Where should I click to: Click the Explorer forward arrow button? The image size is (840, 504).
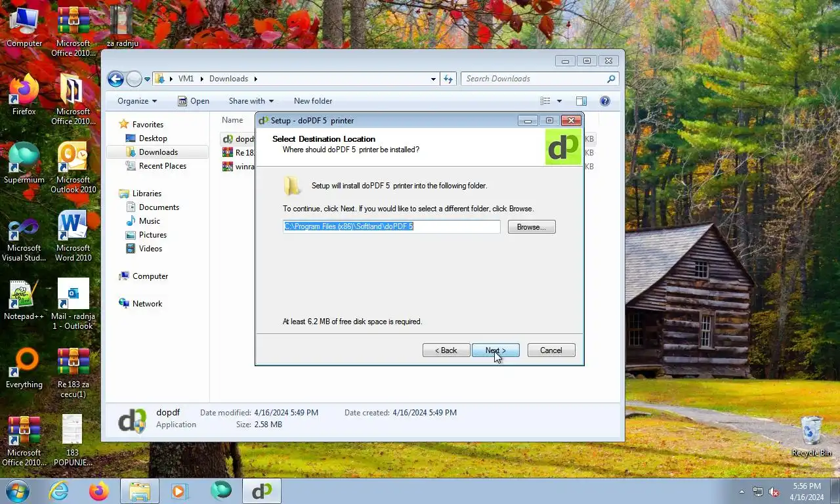(134, 79)
